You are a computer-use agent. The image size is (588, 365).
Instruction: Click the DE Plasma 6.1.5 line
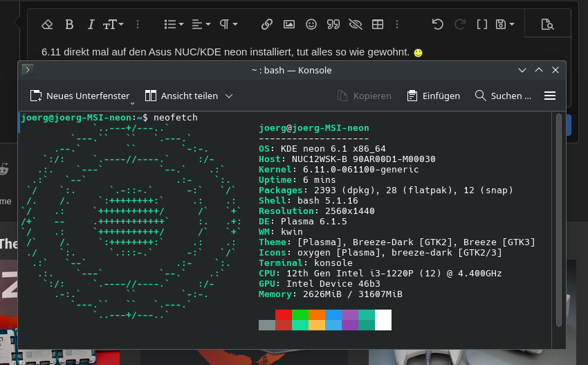(302, 222)
